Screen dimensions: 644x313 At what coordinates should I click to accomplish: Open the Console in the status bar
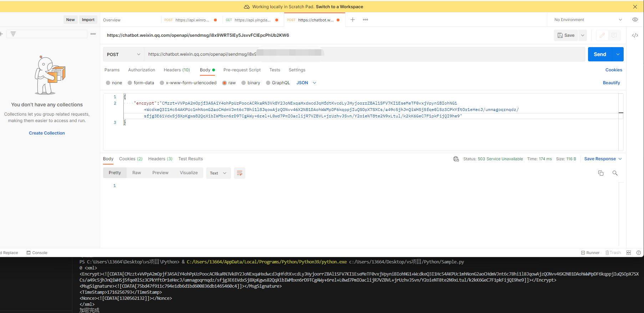click(37, 253)
